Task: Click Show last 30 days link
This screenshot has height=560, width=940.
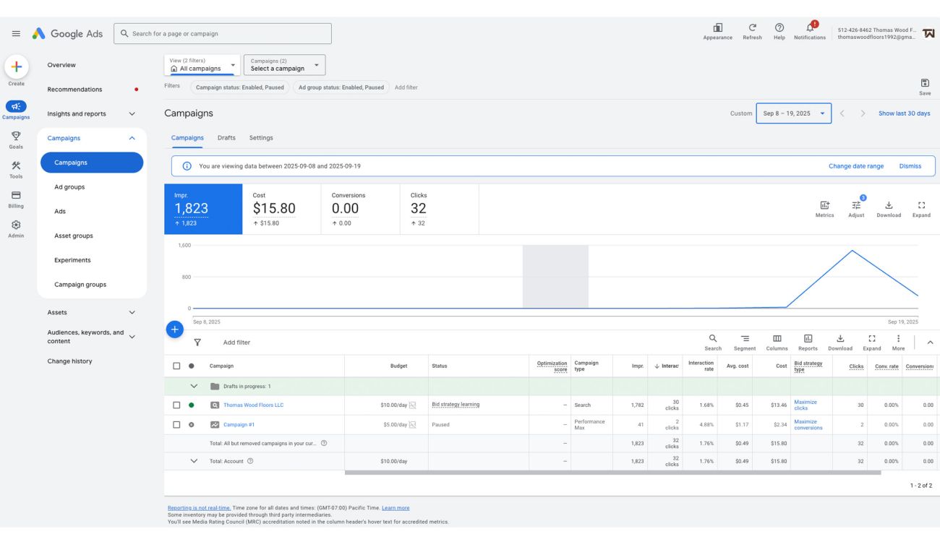Action: tap(904, 113)
